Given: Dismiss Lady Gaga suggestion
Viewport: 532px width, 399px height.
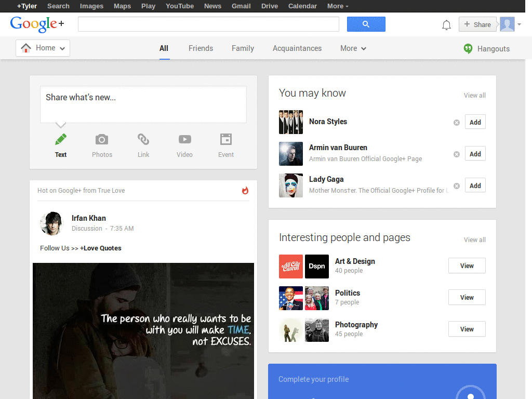Looking at the screenshot, I should [x=457, y=185].
